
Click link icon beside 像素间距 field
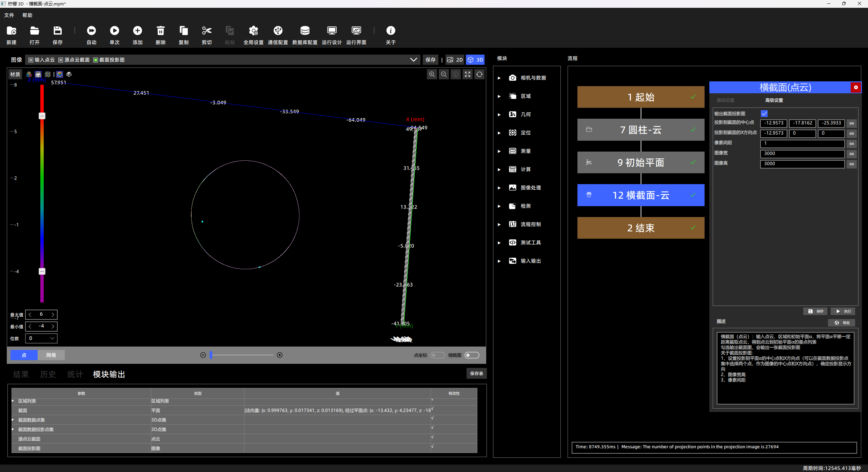852,144
